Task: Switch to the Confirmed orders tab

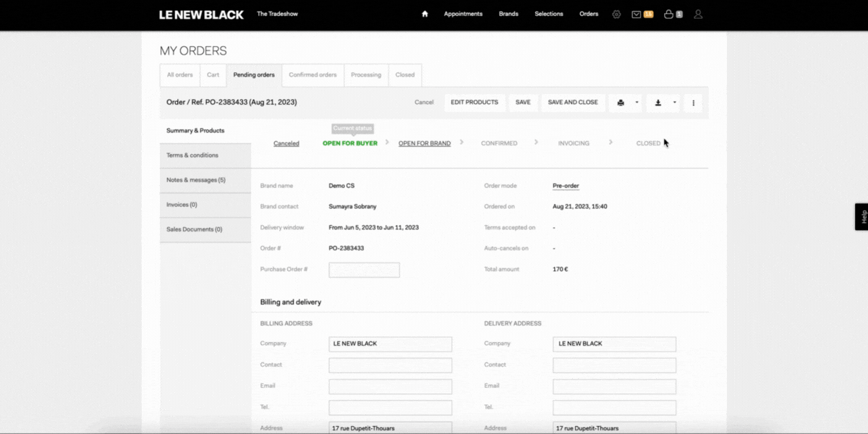Action: point(312,75)
